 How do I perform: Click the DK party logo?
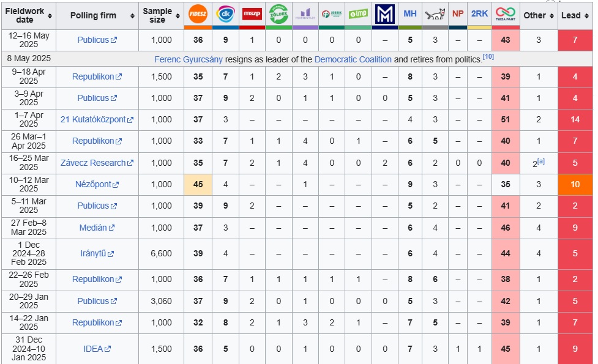point(225,13)
